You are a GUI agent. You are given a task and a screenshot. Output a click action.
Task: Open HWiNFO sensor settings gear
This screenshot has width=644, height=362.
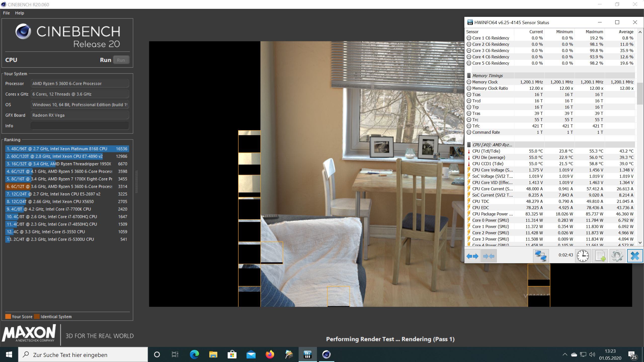tap(617, 256)
